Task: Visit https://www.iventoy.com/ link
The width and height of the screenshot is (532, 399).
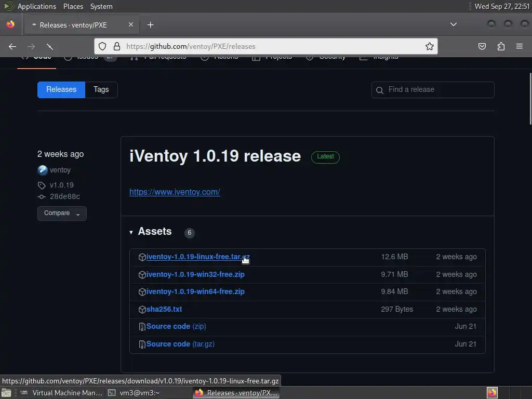Action: pos(175,192)
